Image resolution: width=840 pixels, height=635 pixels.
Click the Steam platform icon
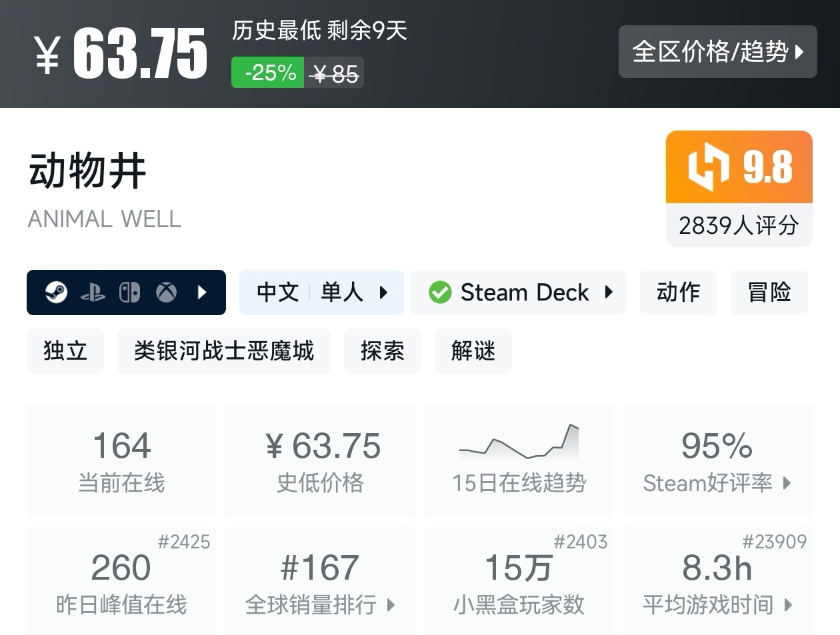point(56,292)
